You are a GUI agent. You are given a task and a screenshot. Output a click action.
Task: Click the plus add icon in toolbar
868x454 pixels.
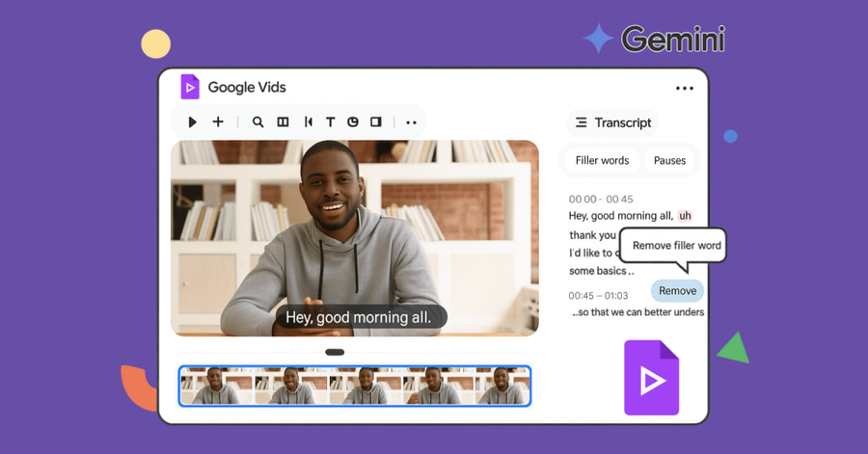pos(218,121)
